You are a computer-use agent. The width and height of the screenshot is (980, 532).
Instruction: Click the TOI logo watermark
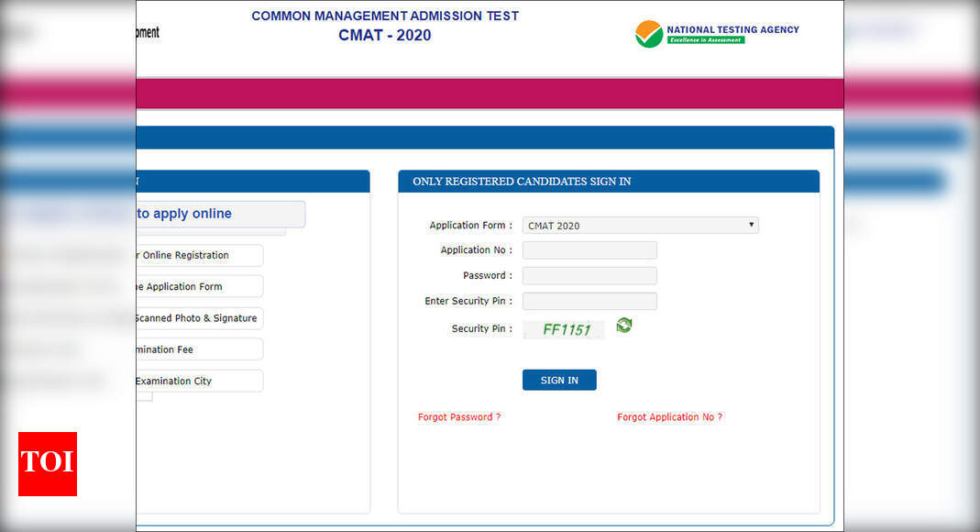point(47,464)
